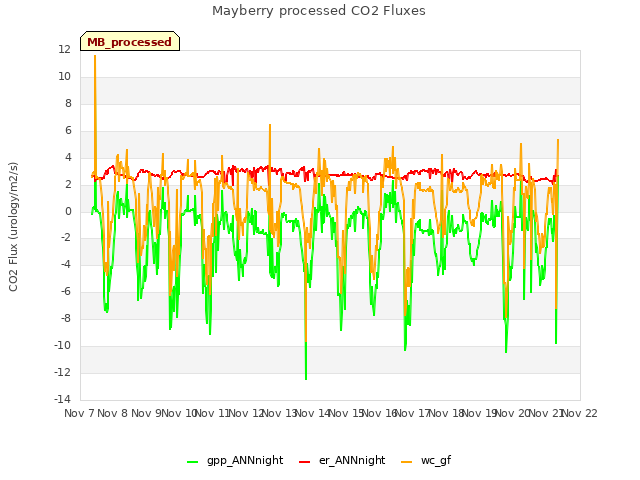This screenshot has width=640, height=480.
Task: Click the y-axis value 6
Action: tap(68, 130)
